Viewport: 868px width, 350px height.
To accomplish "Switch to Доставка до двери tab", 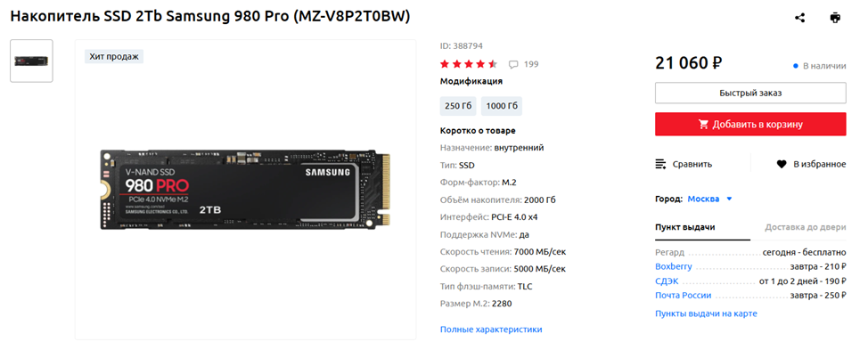I will pos(806,227).
